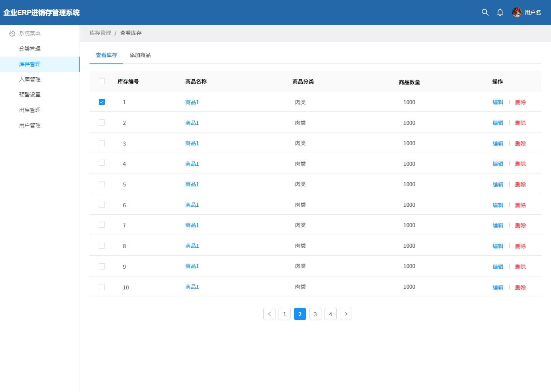The width and height of the screenshot is (551, 392).
Task: Check the checkbox for row 6
Action: coord(102,205)
